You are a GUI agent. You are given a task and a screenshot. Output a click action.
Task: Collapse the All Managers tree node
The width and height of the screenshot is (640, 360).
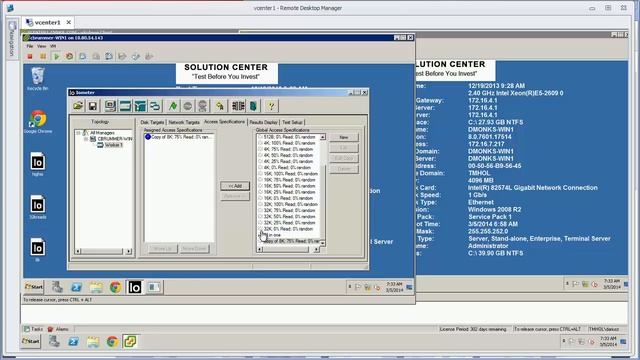coord(78,133)
